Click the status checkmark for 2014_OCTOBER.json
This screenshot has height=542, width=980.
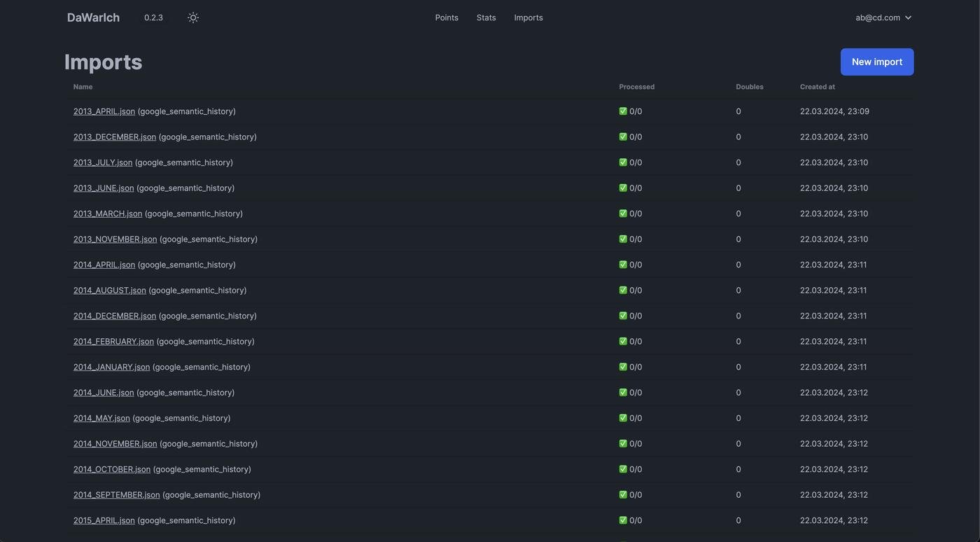623,469
